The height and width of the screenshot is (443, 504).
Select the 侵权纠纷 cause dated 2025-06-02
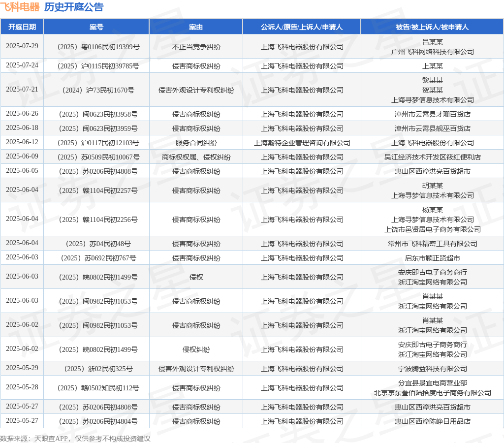(x=196, y=349)
